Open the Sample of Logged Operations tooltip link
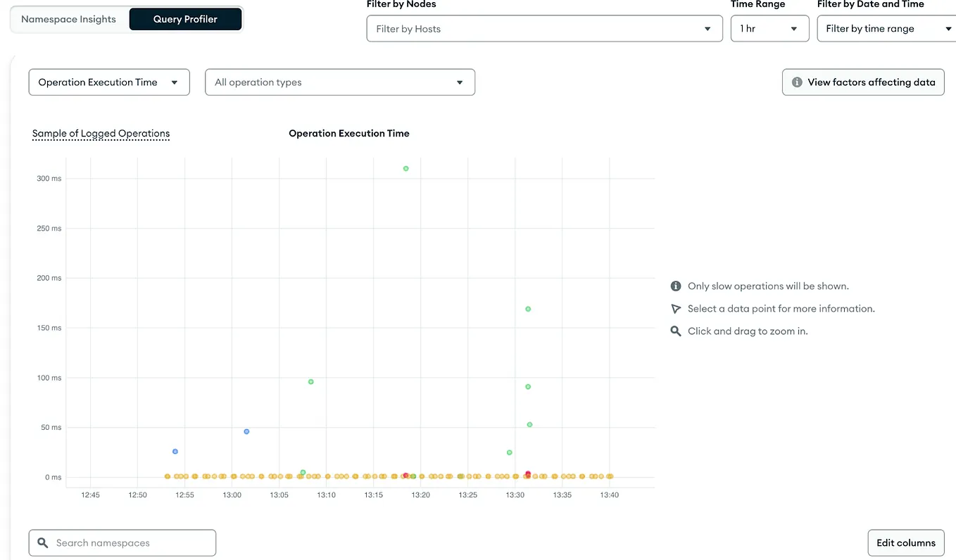This screenshot has height=560, width=956. [x=101, y=133]
